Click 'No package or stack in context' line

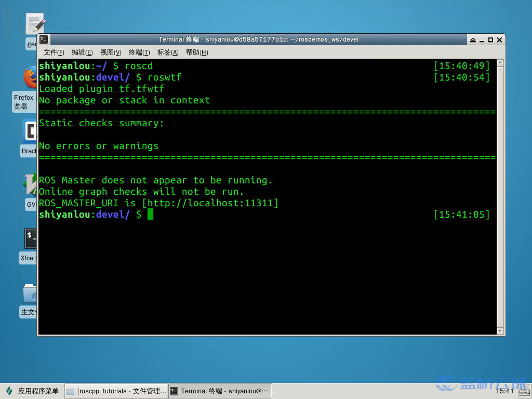click(125, 100)
